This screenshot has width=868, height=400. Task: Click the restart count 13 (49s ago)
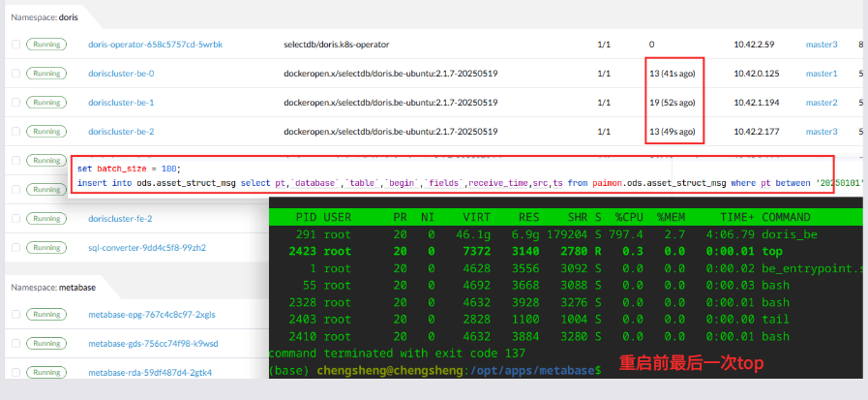[672, 132]
